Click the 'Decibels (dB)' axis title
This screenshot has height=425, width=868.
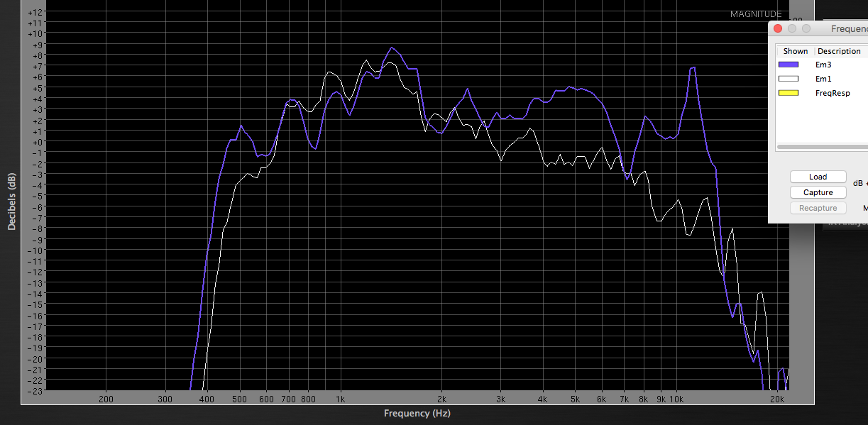pyautogui.click(x=11, y=201)
